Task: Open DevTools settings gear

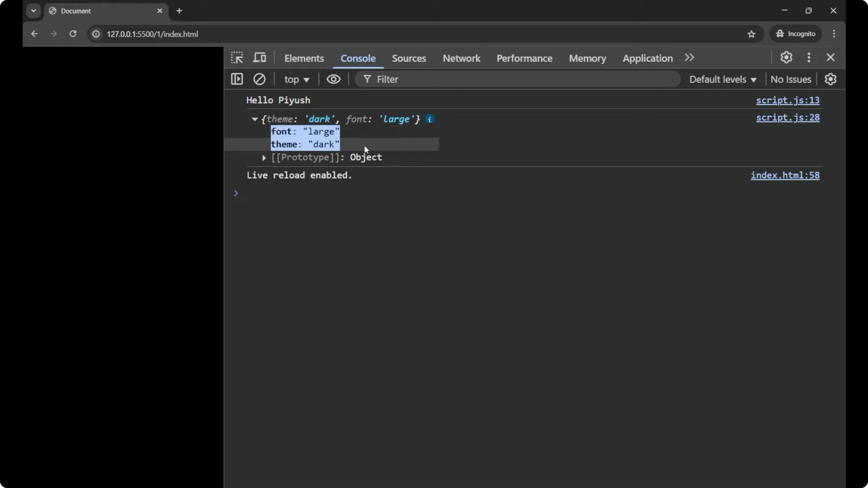Action: [x=786, y=58]
